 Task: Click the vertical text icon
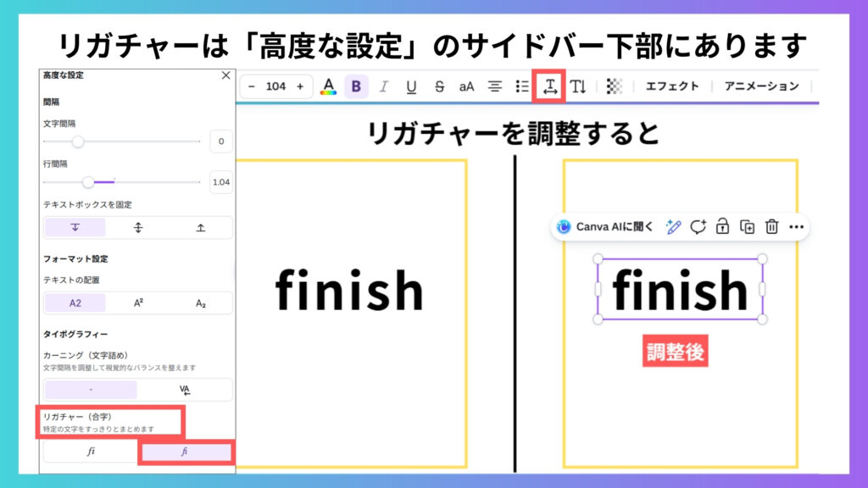tap(578, 86)
